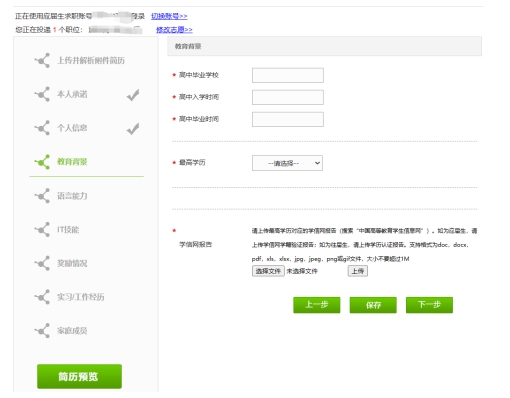This screenshot has height=398, width=510.
Task: Click the checkmark beside 本人承诺
Action: click(x=133, y=95)
